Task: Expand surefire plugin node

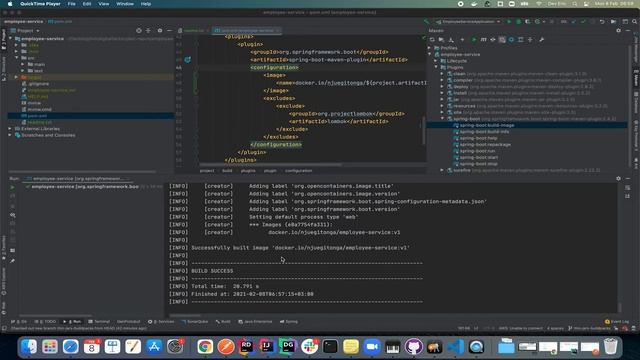Action: (442, 170)
